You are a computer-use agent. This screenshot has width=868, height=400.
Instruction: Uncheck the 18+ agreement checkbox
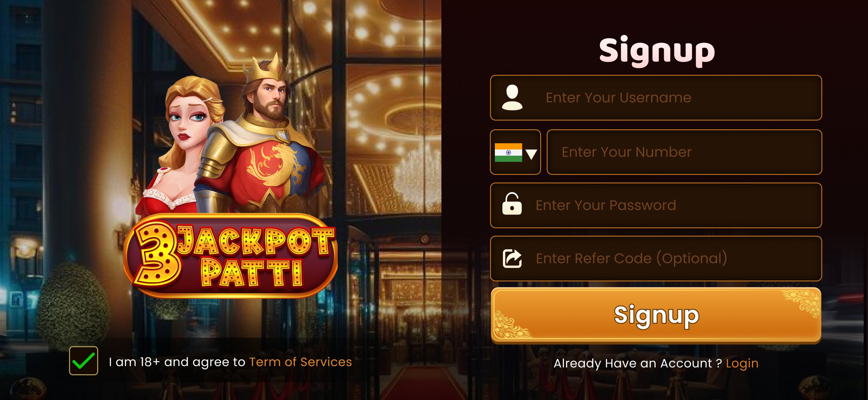pyautogui.click(x=84, y=361)
